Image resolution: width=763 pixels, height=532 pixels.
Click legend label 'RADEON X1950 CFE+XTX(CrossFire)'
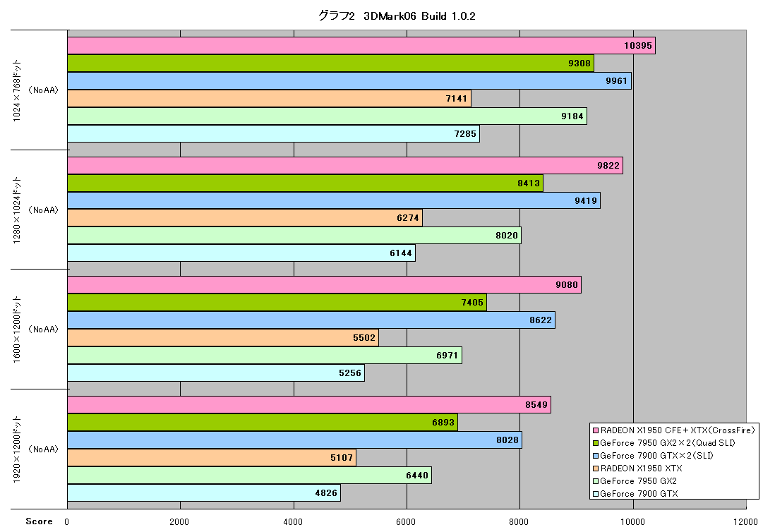[678, 430]
